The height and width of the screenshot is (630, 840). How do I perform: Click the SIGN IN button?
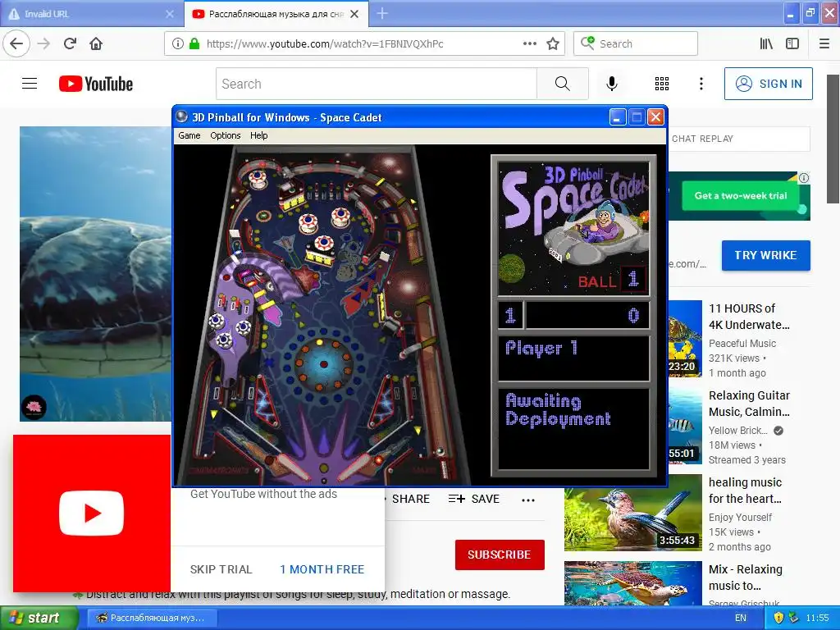click(x=768, y=84)
